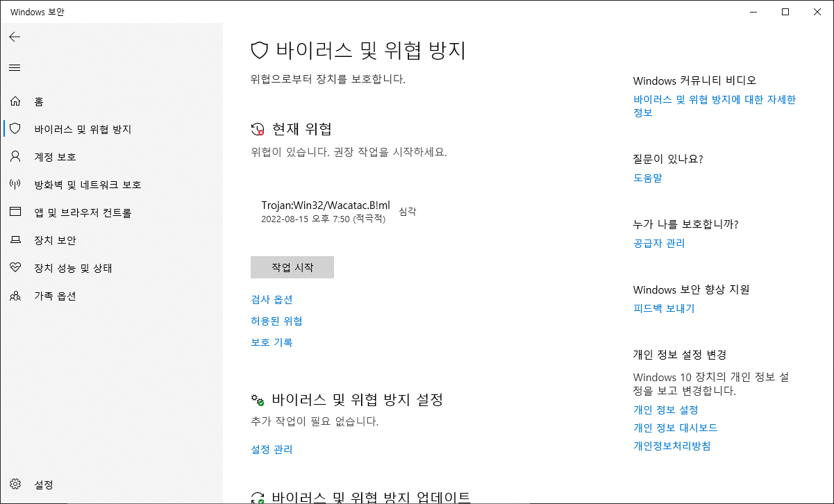Open the 공급자 관리 link

pos(659,244)
